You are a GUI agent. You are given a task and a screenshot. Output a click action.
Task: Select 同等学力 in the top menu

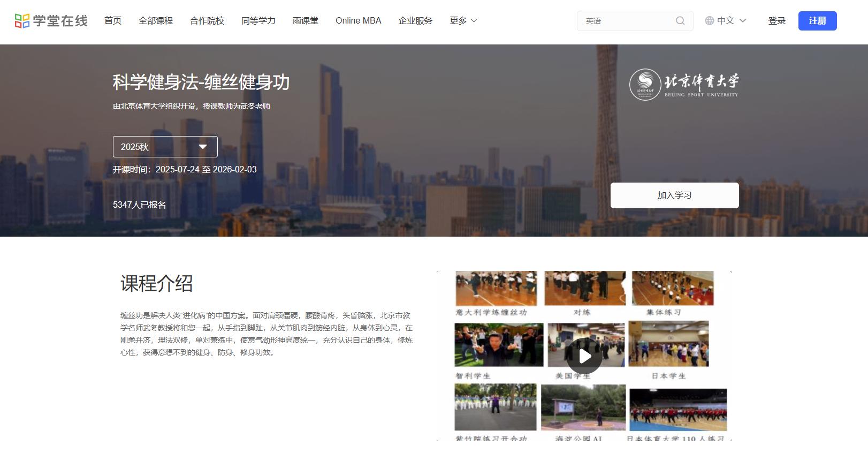(x=258, y=21)
